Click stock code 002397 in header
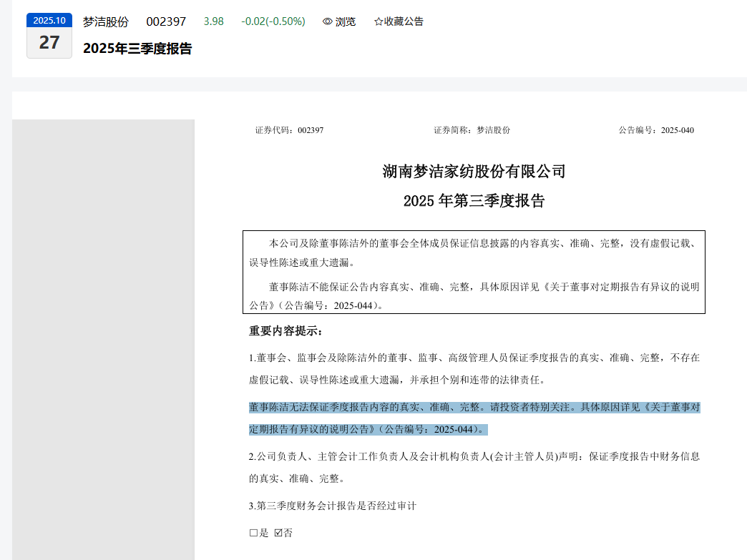Screen dimensions: 747x560 coord(166,21)
